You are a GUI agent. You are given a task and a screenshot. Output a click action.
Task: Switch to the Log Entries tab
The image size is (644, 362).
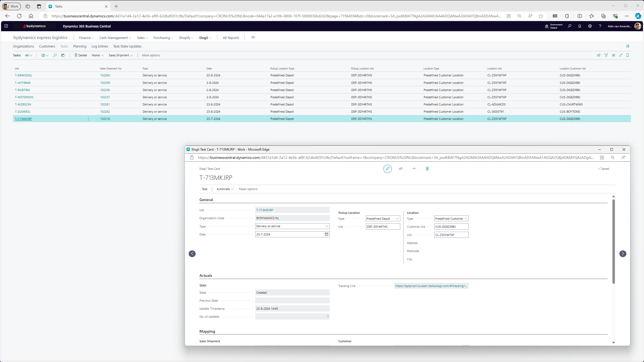[x=100, y=46]
